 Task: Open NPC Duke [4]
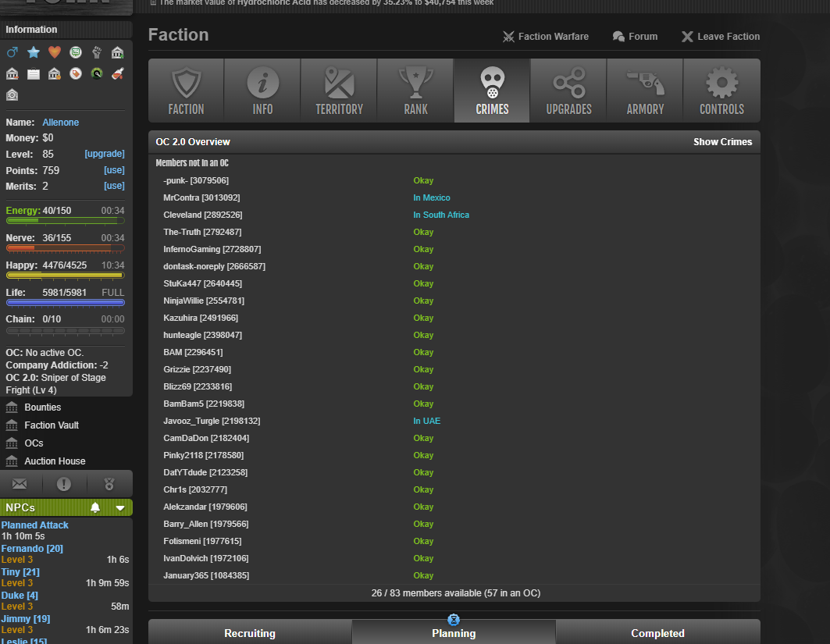click(x=20, y=595)
